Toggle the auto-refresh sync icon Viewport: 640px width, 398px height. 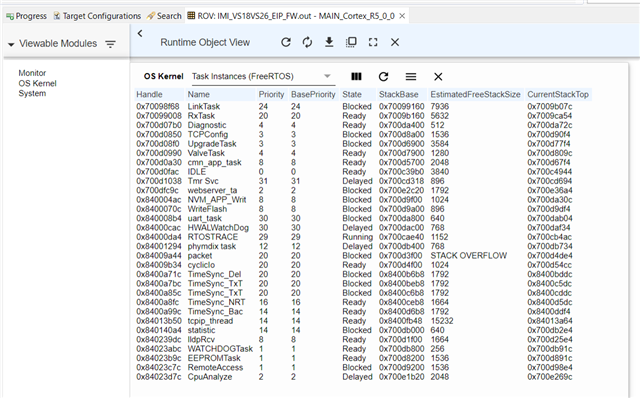point(307,42)
